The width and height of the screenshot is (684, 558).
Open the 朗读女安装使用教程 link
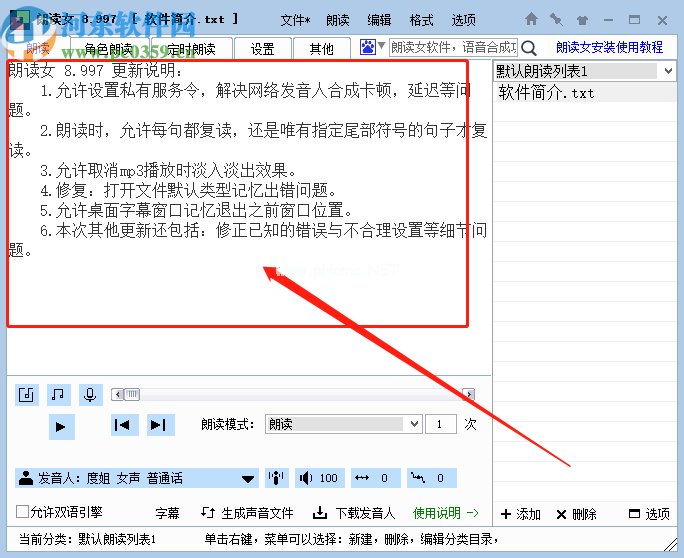[609, 47]
